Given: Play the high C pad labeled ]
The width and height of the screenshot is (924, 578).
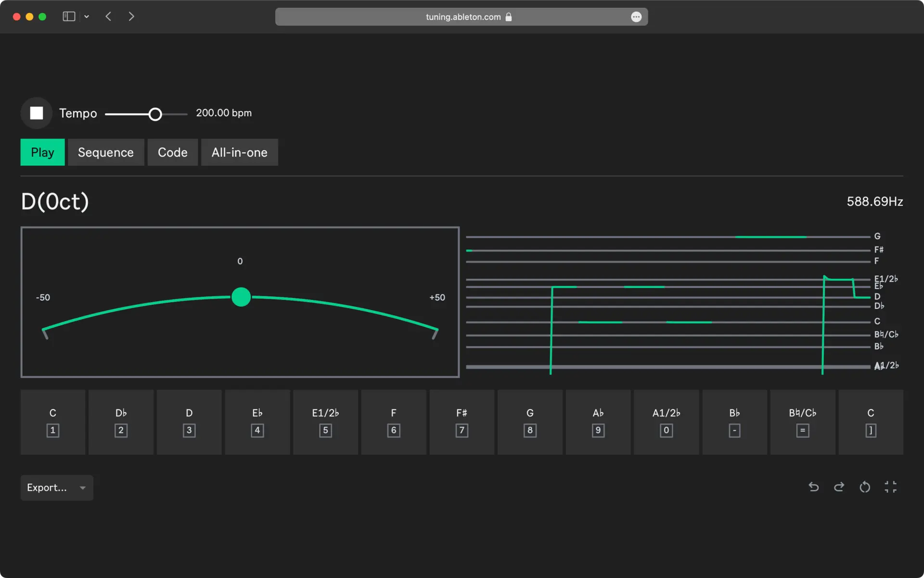Looking at the screenshot, I should tap(871, 422).
